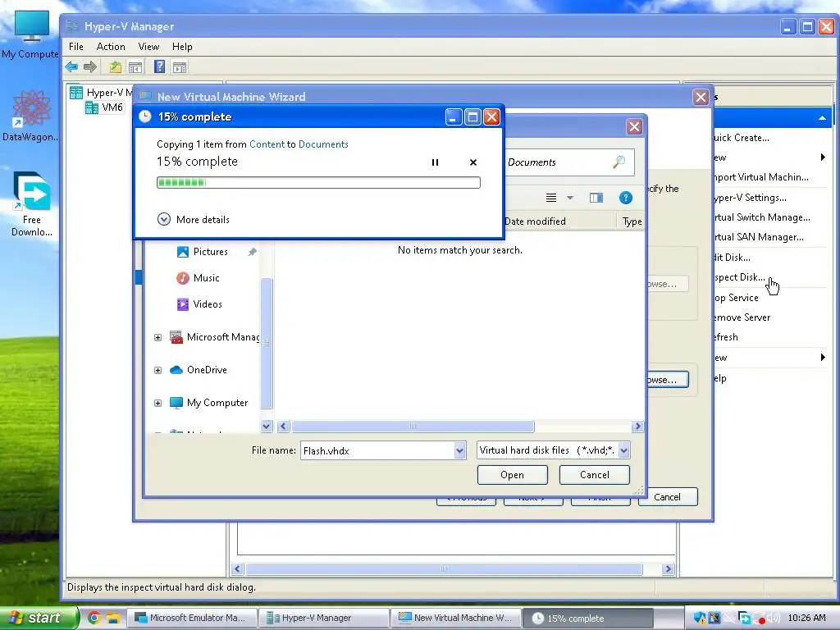The height and width of the screenshot is (630, 840).
Task: Toggle the preview pane icon
Action: pyautogui.click(x=596, y=198)
